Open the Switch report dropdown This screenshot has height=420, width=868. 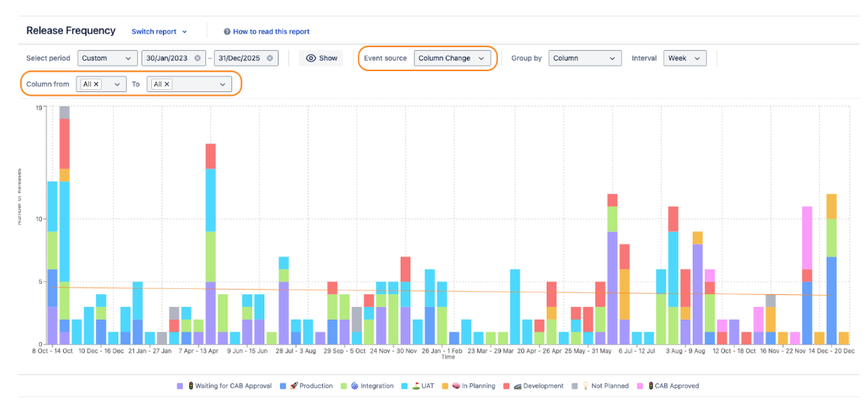coord(160,31)
